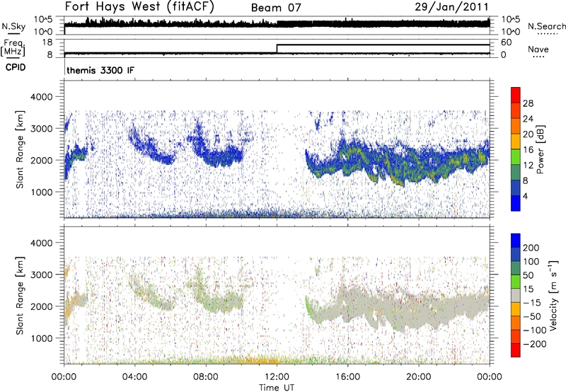Select the "N.Search" legend label

coord(546,26)
